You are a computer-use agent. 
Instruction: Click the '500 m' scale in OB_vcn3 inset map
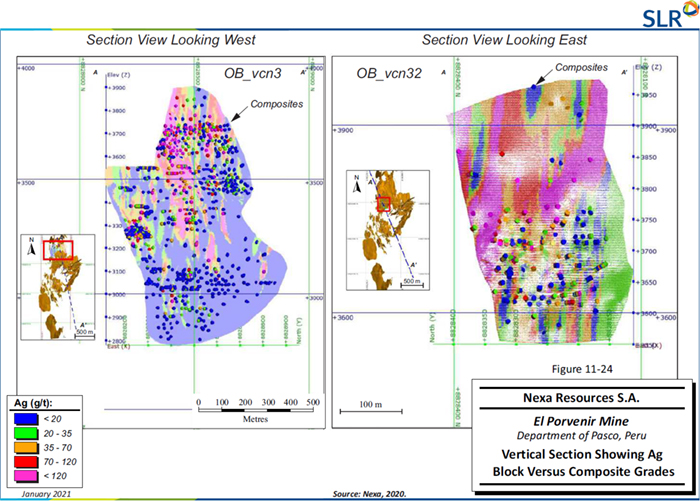coord(84,334)
